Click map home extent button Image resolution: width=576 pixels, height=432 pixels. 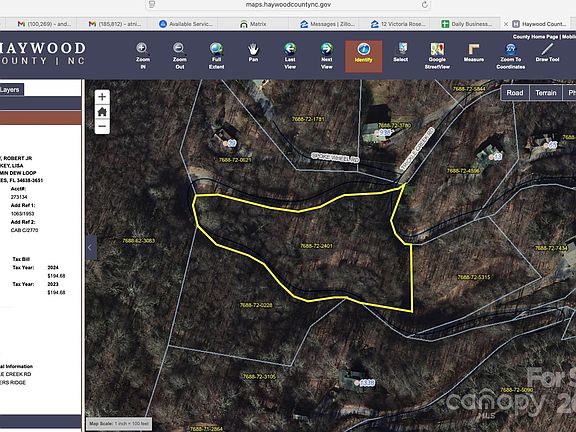pos(102,112)
